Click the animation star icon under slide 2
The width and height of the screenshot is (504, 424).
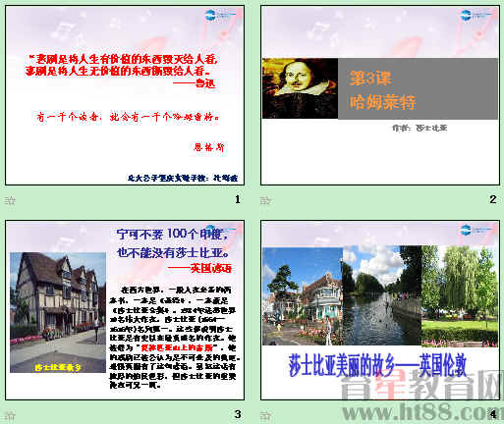pos(265,200)
